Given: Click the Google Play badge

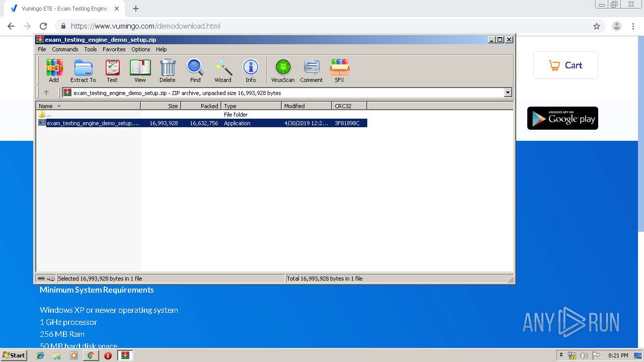Looking at the screenshot, I should coord(562,118).
